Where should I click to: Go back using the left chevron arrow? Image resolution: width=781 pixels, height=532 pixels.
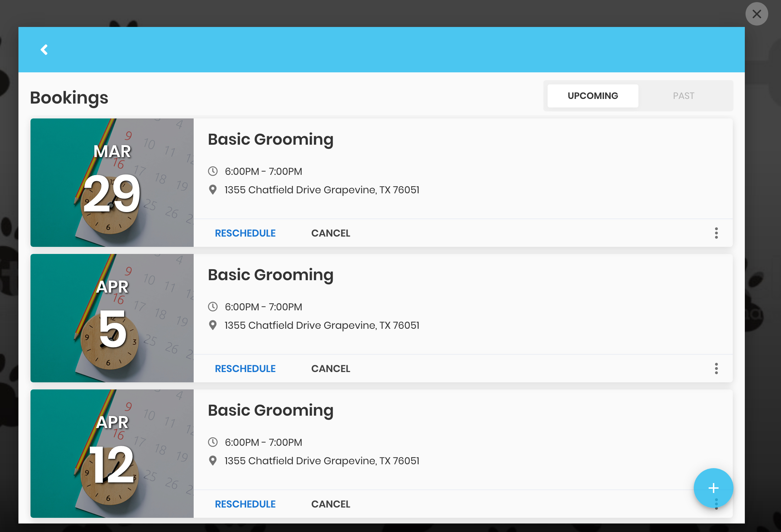(44, 50)
